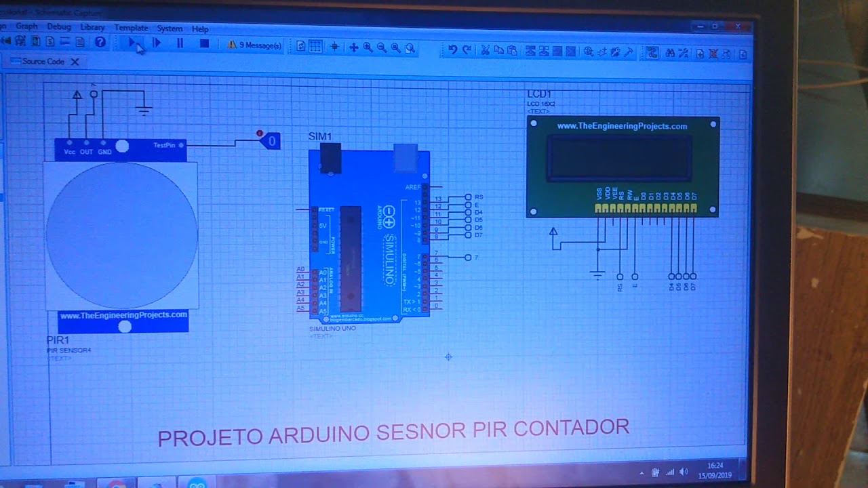Center the view with the pan icon

coord(353,47)
